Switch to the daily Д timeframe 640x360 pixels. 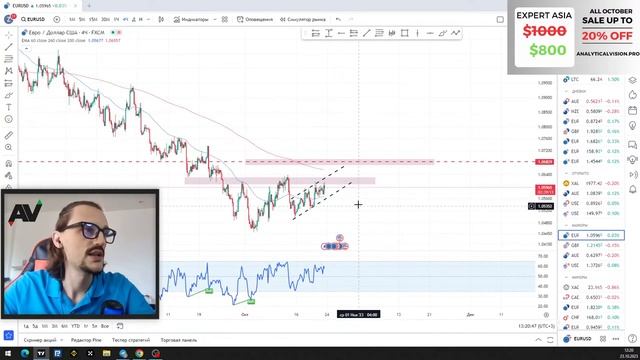(x=133, y=19)
